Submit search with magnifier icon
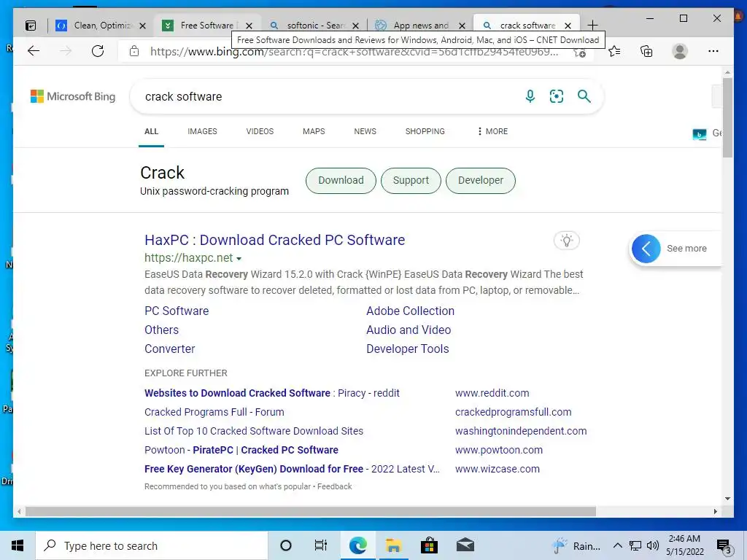The image size is (747, 560). click(584, 96)
